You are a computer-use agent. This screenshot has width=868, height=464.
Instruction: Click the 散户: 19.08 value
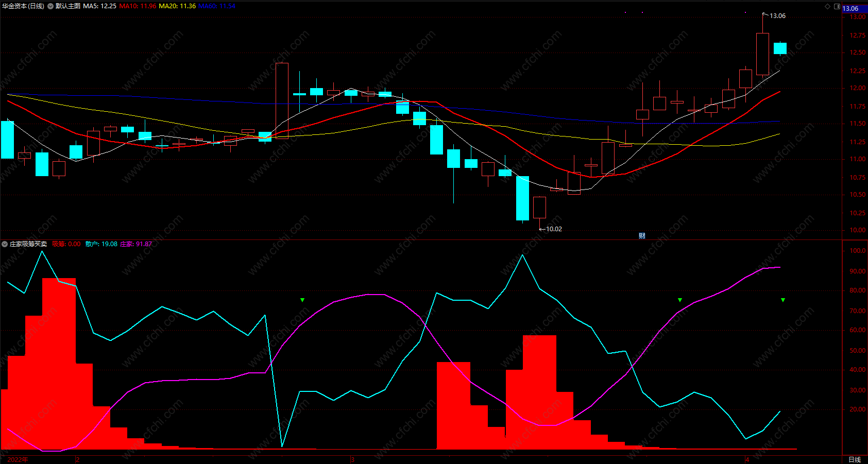(101, 244)
